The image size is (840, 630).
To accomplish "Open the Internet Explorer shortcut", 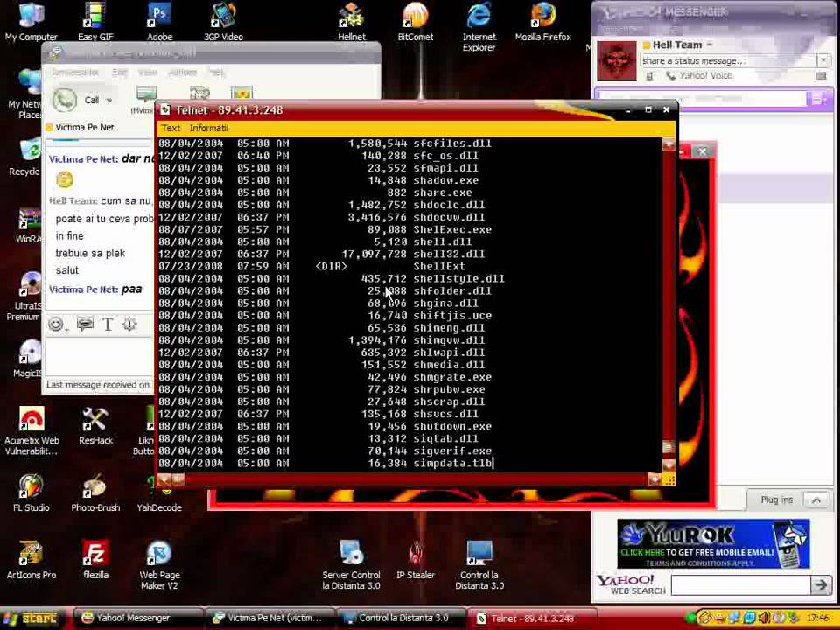I will coord(479,27).
